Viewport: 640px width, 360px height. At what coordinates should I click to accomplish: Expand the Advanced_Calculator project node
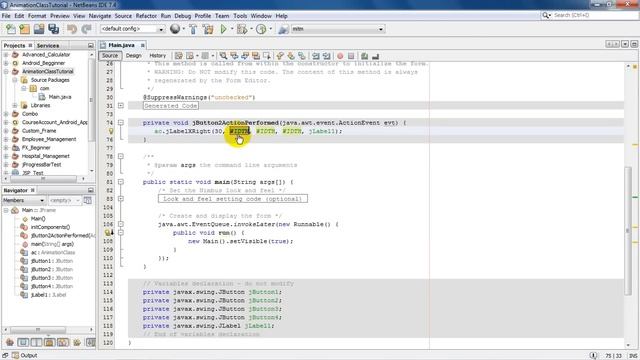click(x=6, y=54)
